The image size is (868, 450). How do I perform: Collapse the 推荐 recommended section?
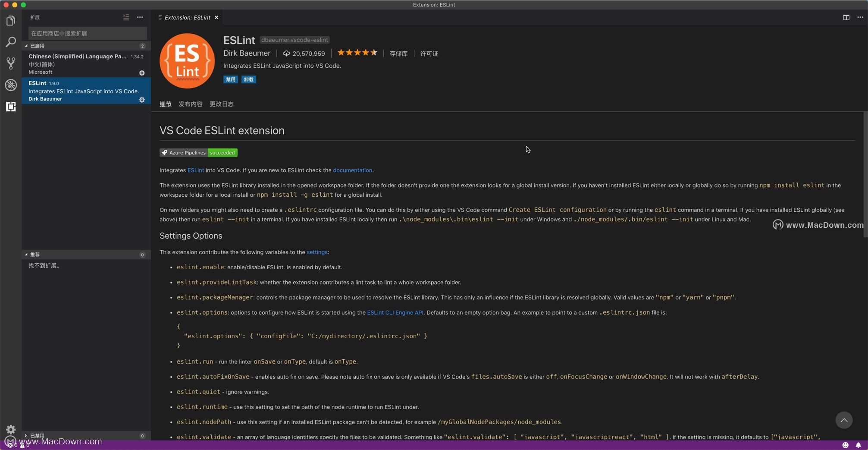coord(34,255)
